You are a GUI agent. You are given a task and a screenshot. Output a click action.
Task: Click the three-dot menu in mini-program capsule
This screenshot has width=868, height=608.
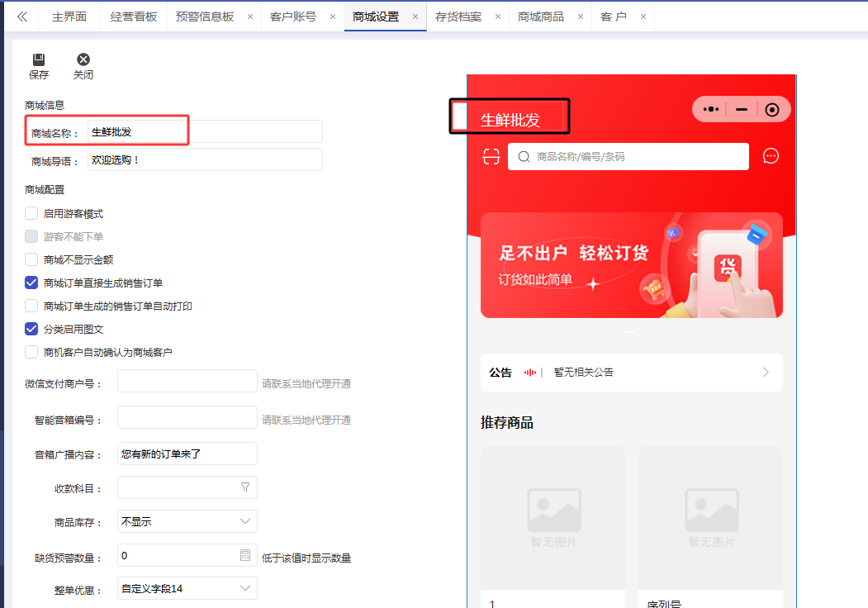tap(710, 109)
